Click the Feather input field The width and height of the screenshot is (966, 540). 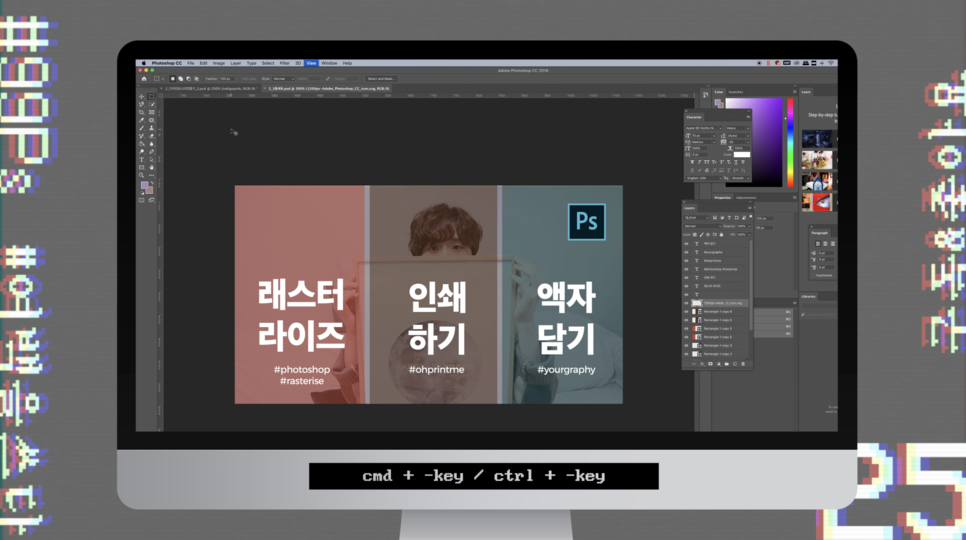click(227, 79)
